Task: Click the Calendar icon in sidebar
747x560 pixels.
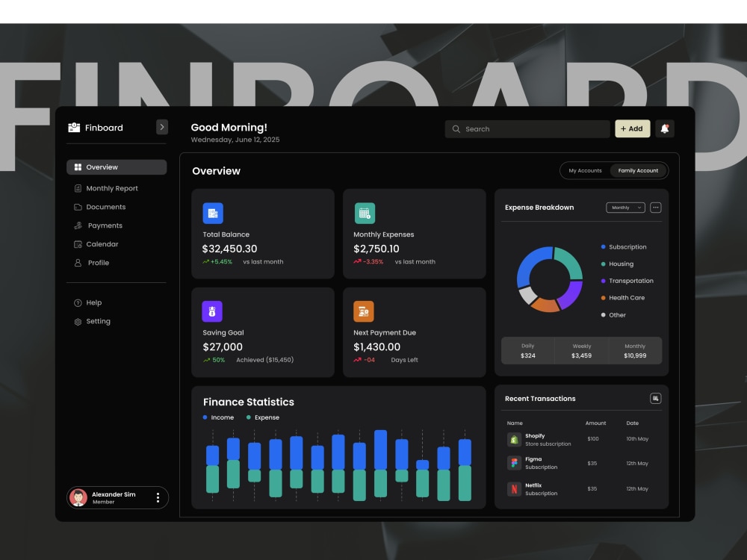Action: pos(78,244)
